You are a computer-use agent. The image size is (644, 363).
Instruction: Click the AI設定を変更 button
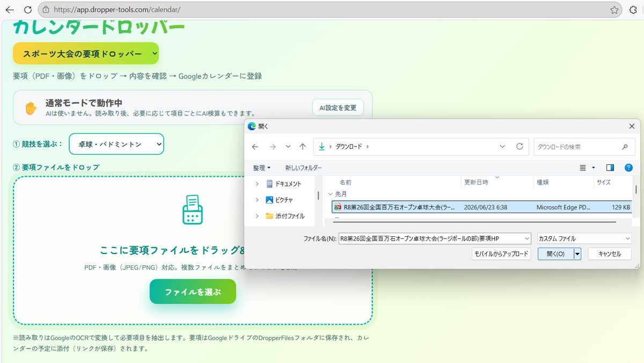click(x=338, y=107)
